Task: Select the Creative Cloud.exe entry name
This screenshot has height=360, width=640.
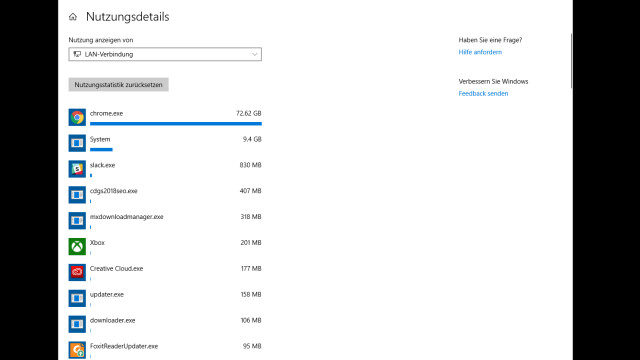Action: (116, 269)
